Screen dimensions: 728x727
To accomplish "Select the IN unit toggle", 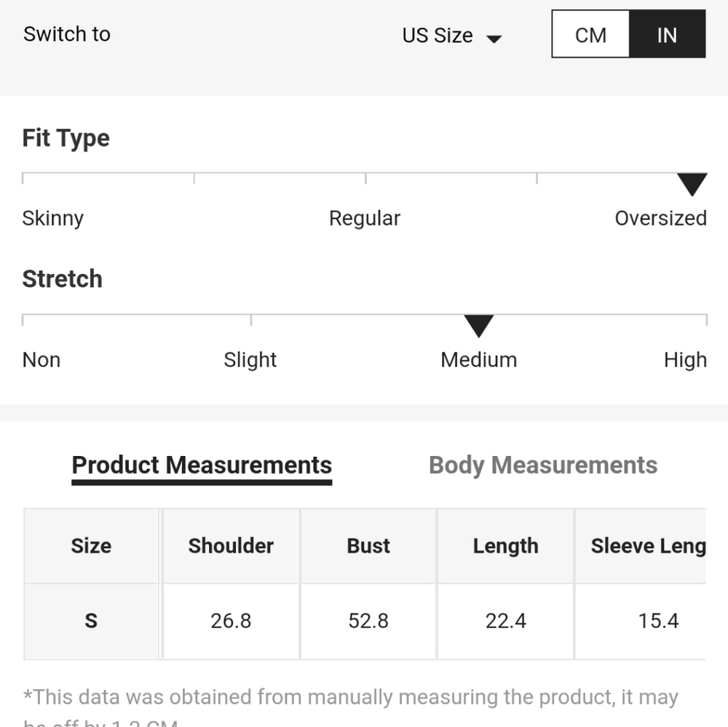I will 667,35.
